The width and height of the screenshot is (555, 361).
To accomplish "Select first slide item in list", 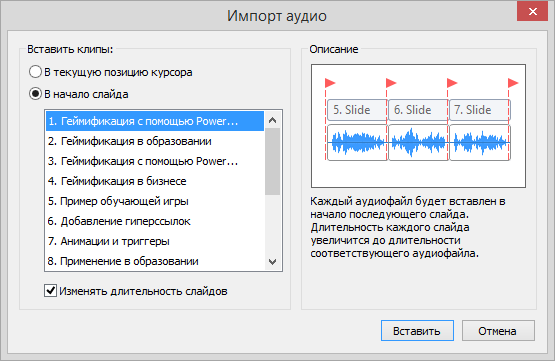I will [155, 121].
